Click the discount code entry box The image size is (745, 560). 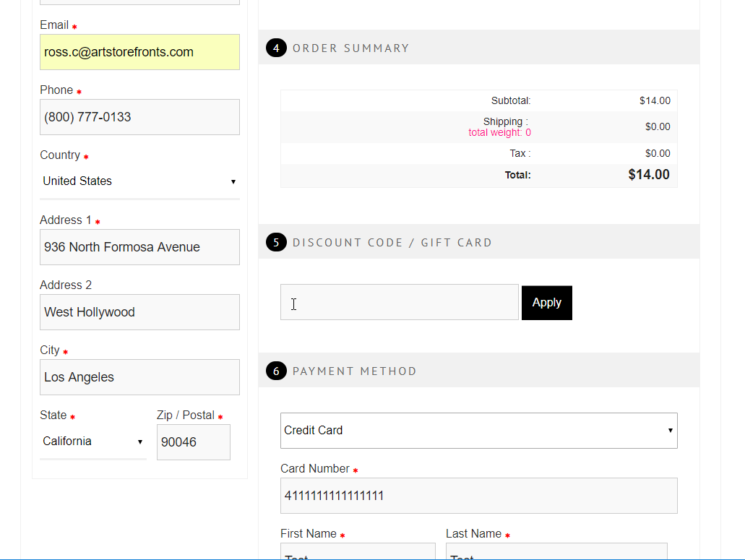pos(399,302)
